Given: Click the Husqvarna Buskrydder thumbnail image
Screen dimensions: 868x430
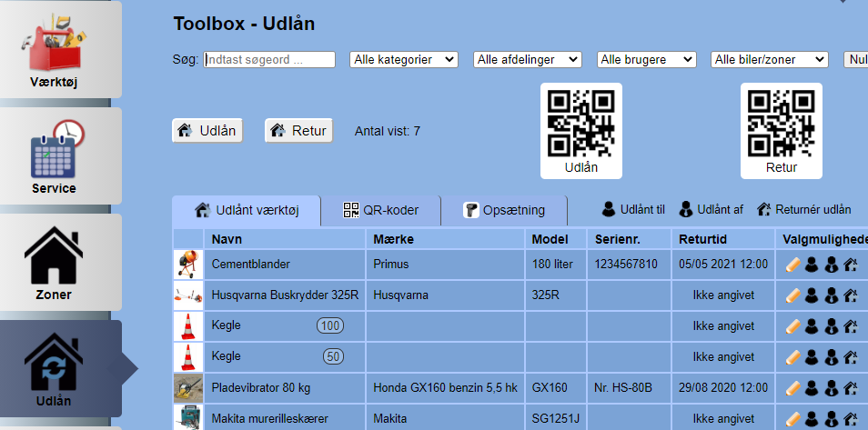Looking at the screenshot, I should click(x=188, y=295).
